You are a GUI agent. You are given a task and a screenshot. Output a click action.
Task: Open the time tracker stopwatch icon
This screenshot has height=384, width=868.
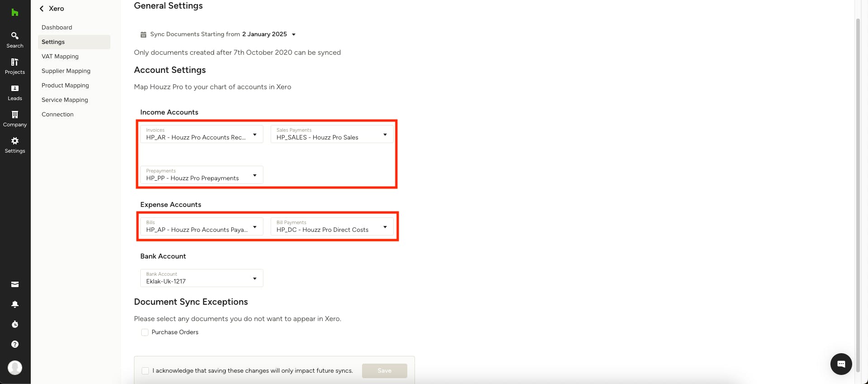point(15,324)
